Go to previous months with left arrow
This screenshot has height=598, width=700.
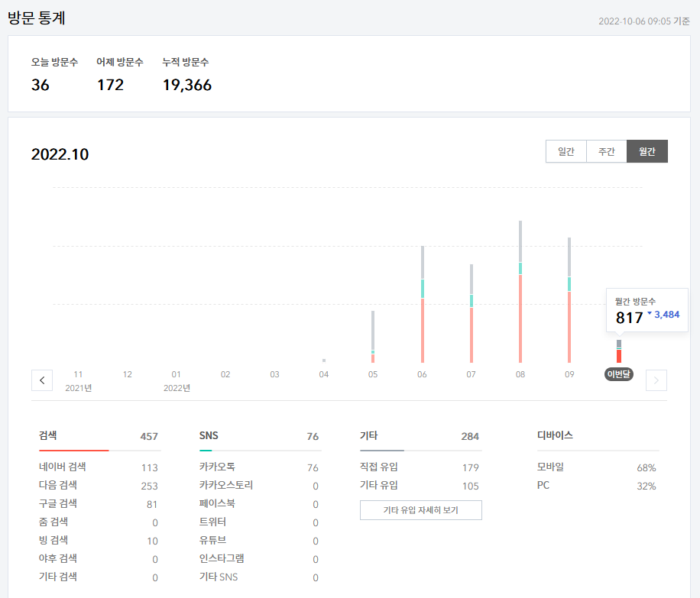coord(42,380)
